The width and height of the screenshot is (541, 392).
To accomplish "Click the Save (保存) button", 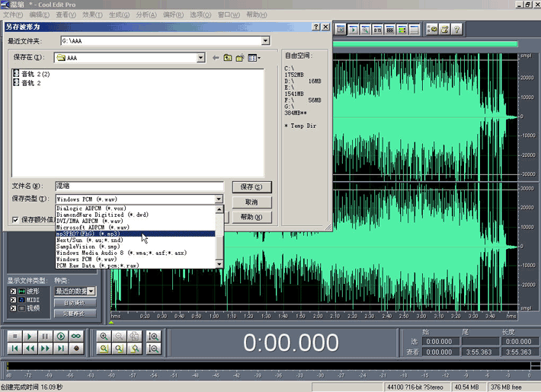I will [x=251, y=186].
